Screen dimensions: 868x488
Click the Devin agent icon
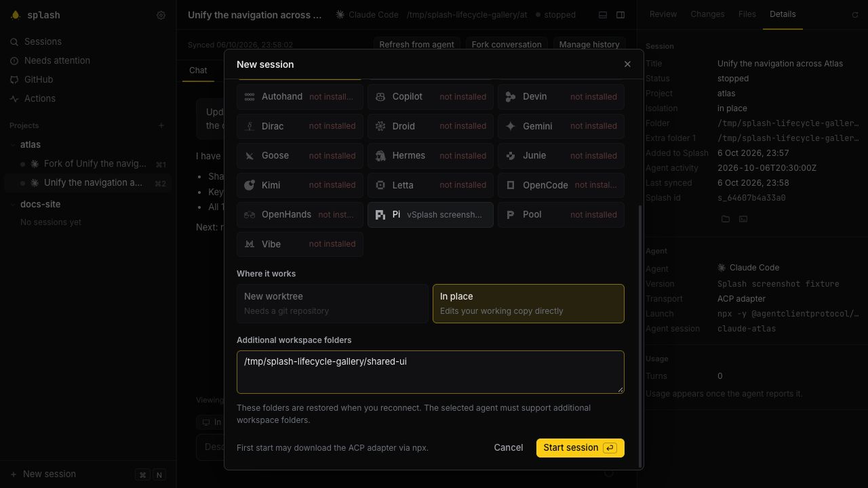[x=511, y=97]
